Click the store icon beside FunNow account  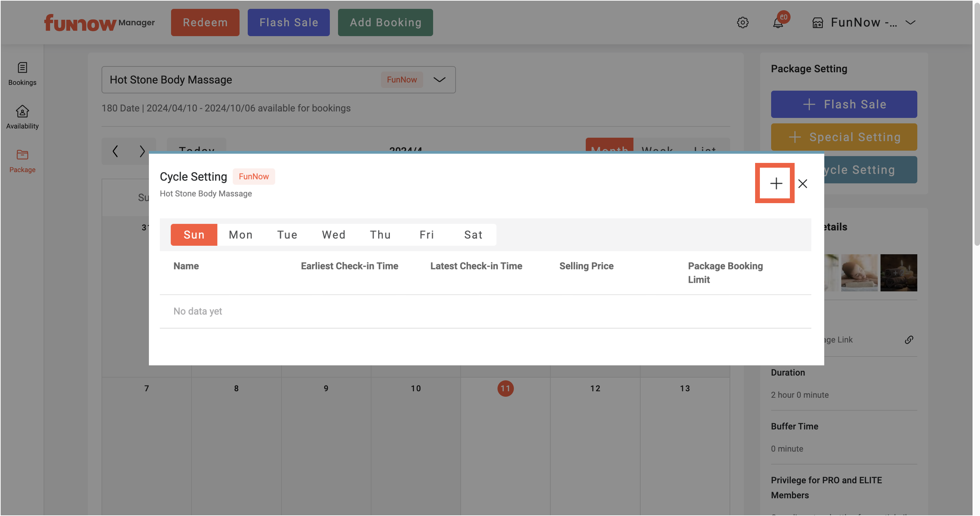pos(817,23)
